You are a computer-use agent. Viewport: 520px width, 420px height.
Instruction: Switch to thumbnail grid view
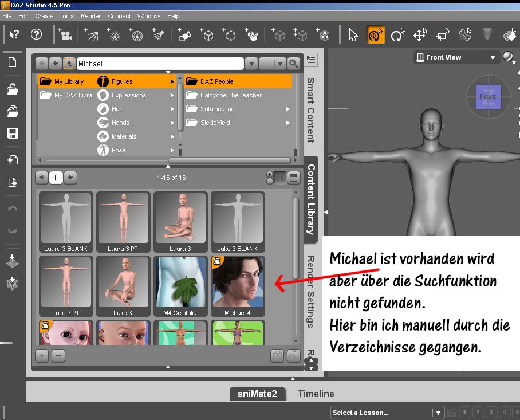(x=280, y=178)
